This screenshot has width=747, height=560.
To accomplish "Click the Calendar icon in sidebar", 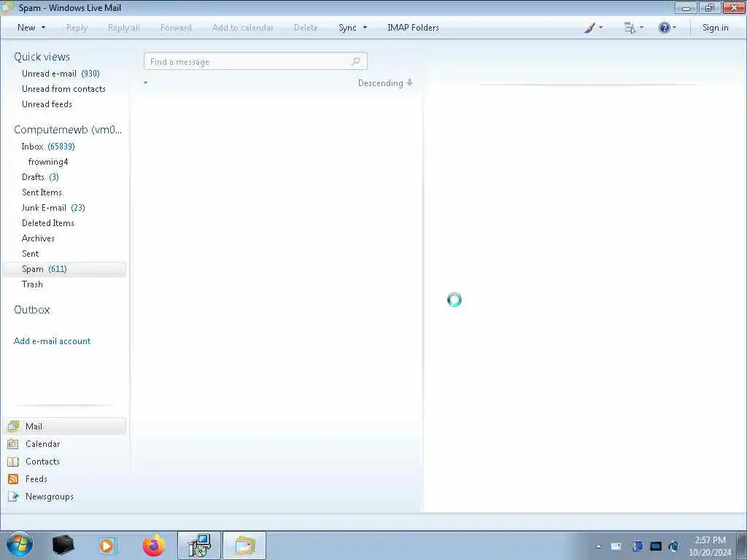I will (x=13, y=444).
